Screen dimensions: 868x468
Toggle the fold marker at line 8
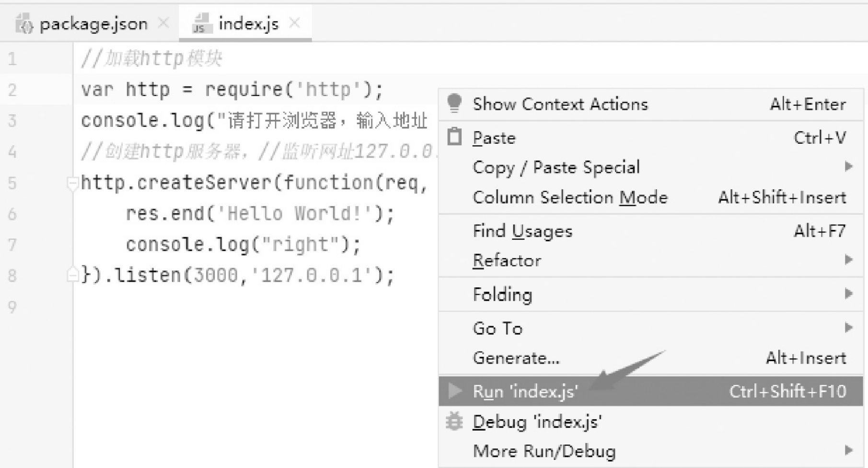[72, 275]
